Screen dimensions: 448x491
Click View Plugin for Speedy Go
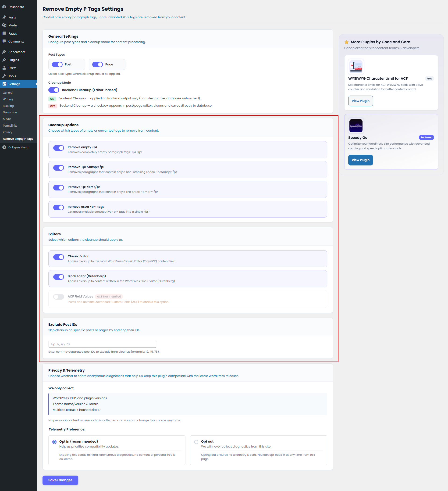click(360, 160)
